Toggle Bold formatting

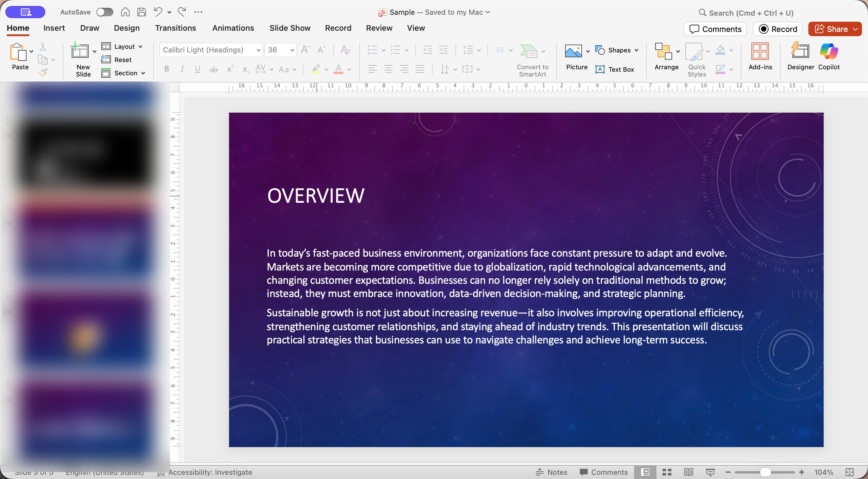coord(166,69)
